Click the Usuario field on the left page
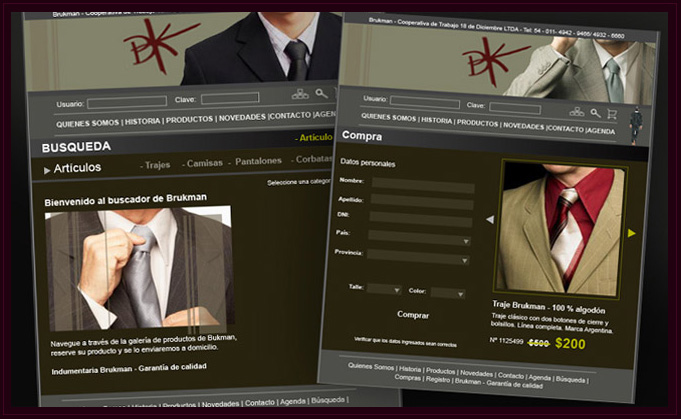Viewport: 681px width, 419px height. (127, 103)
